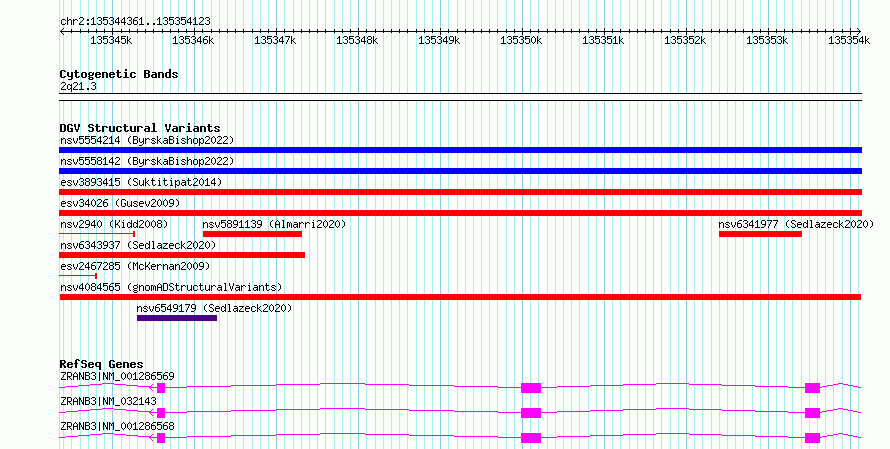
Task: Click the 135348k ruler label
Action: point(357,40)
